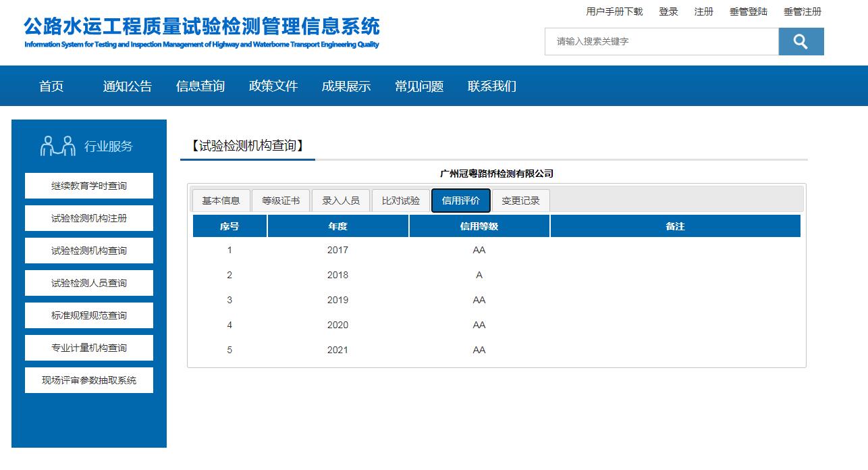Click the 注册 link
Viewport: 868px width, 470px height.
[704, 11]
